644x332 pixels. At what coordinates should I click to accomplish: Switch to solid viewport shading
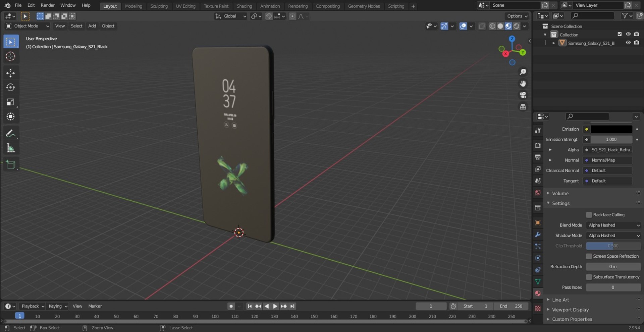click(500, 26)
